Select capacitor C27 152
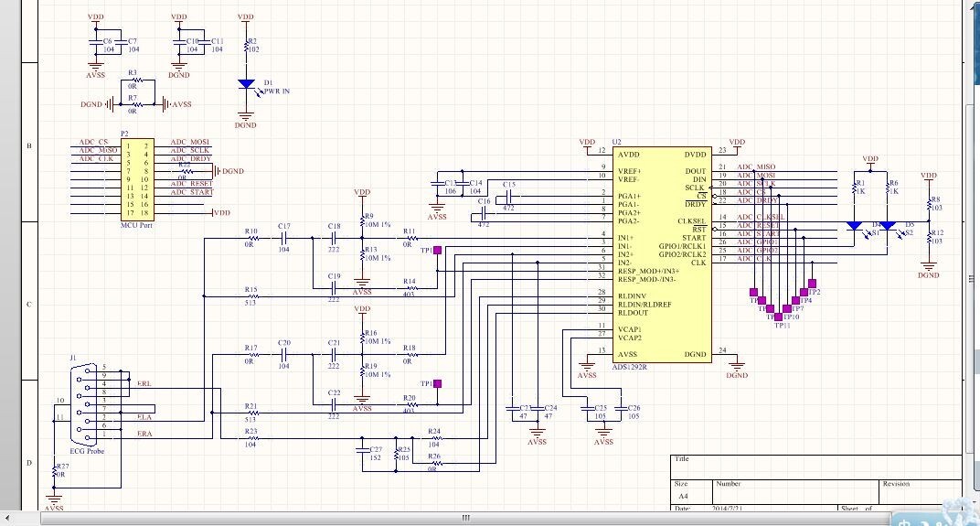980x526 pixels. [362, 450]
